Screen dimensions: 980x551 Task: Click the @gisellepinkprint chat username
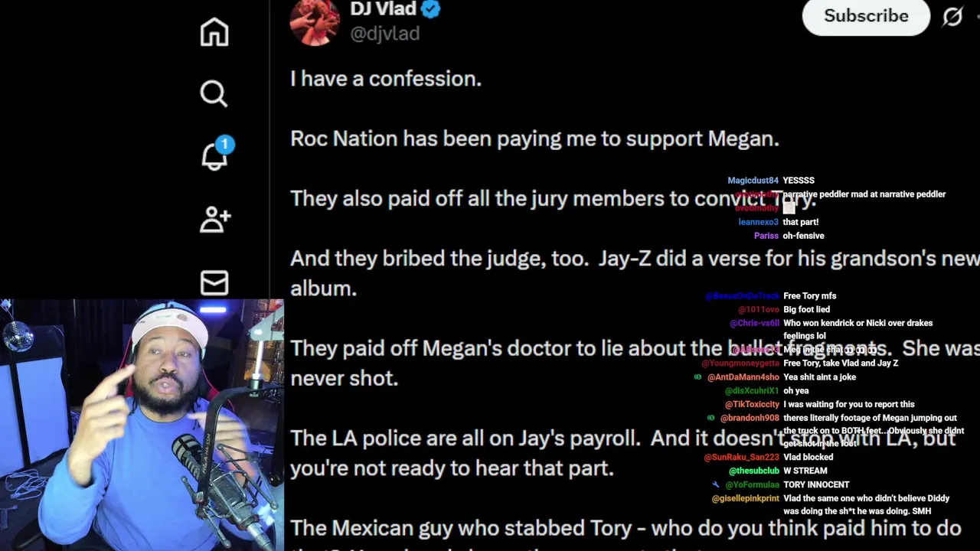point(745,499)
